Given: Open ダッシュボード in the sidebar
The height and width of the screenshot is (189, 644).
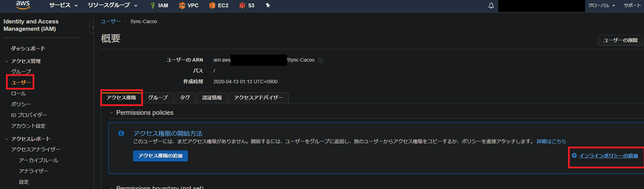Looking at the screenshot, I should [x=28, y=48].
